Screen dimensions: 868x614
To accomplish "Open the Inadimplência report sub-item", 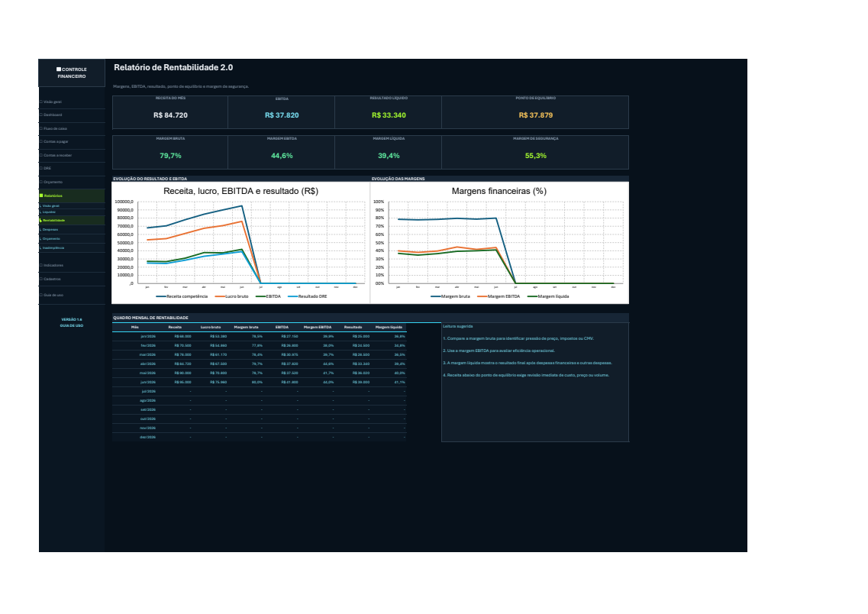I will (x=72, y=248).
